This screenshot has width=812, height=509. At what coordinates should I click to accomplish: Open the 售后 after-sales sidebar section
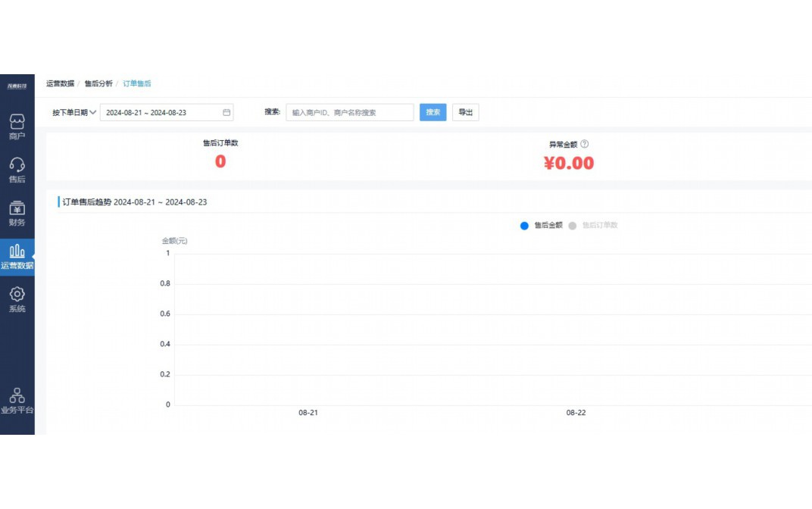(x=17, y=170)
